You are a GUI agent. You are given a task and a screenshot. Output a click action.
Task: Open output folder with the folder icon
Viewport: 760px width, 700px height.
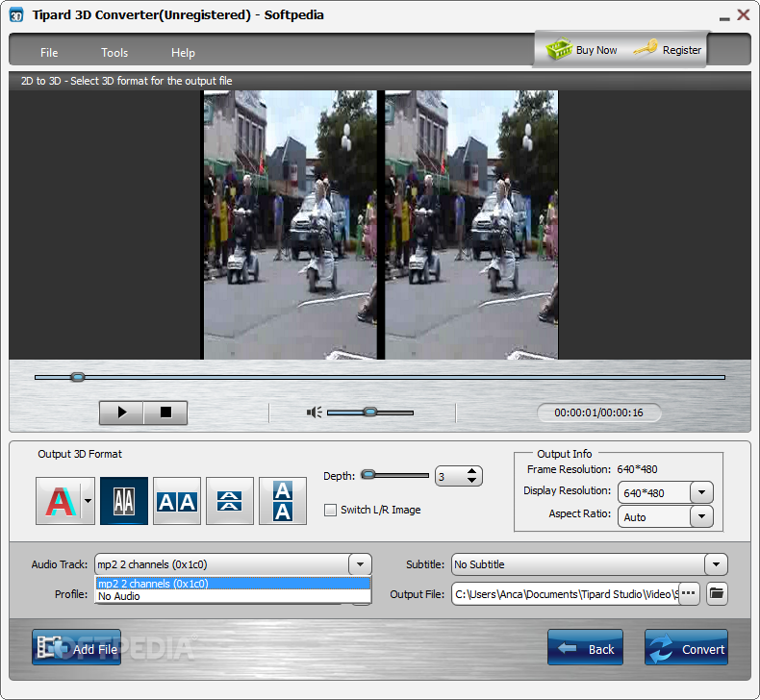pyautogui.click(x=717, y=593)
